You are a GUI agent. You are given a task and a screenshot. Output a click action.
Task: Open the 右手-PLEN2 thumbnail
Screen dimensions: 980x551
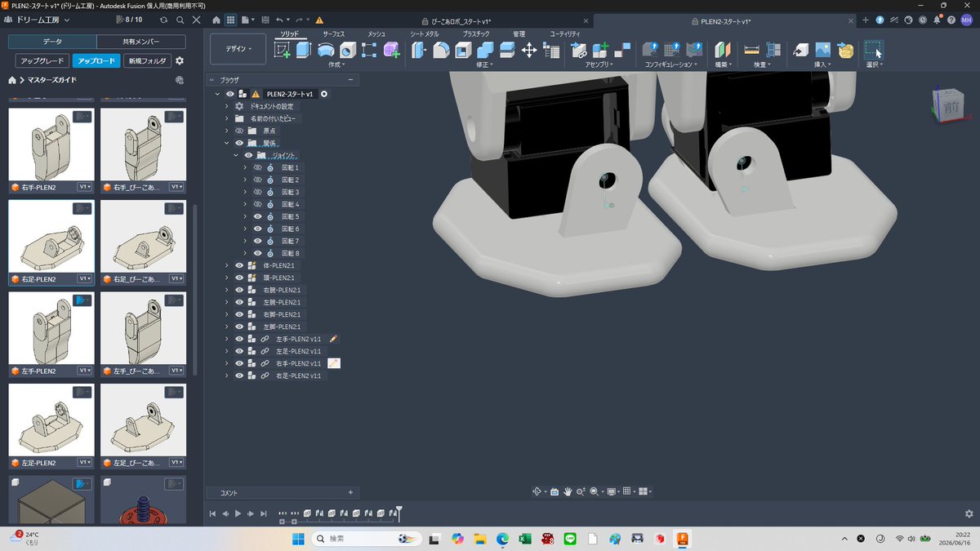coord(51,144)
